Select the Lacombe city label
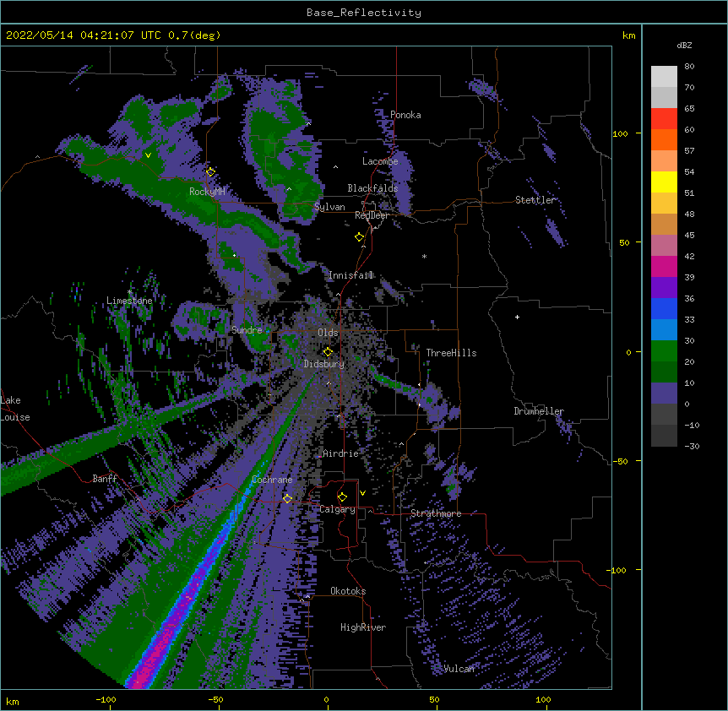 (x=380, y=161)
